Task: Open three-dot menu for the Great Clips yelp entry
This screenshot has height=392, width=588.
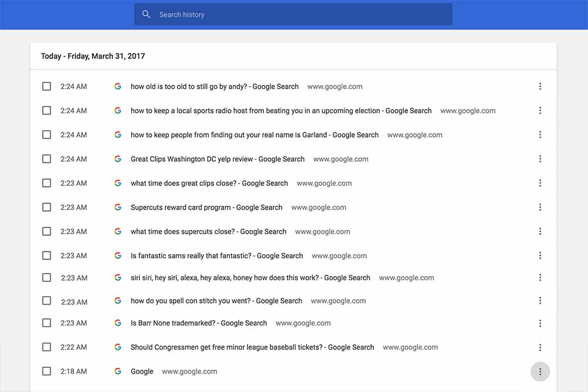Action: pos(540,159)
